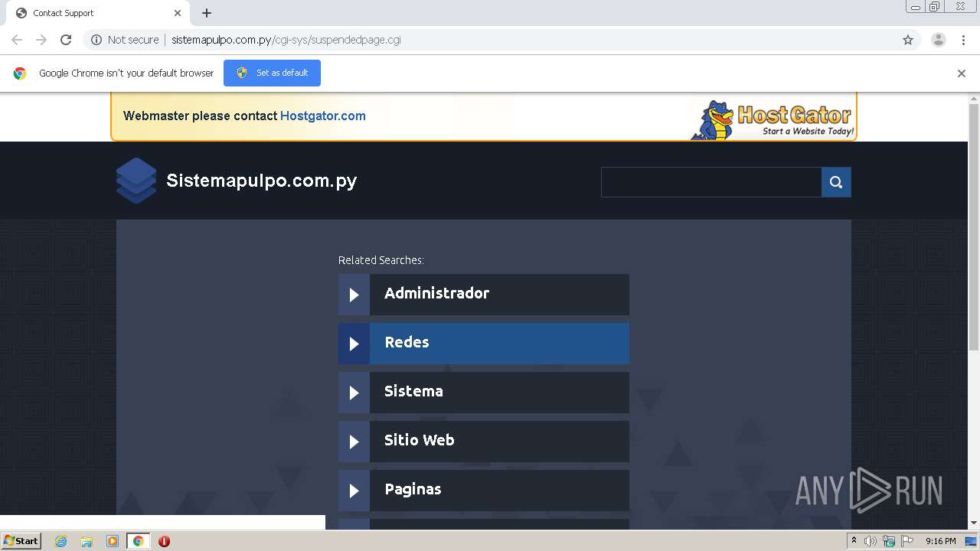Click the browser forward arrow
980x551 pixels.
click(x=41, y=40)
